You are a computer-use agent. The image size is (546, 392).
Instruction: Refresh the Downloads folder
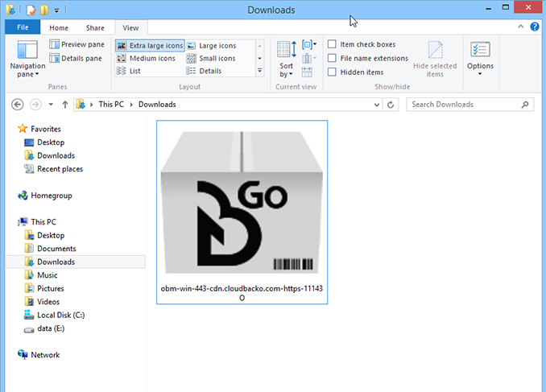[391, 105]
